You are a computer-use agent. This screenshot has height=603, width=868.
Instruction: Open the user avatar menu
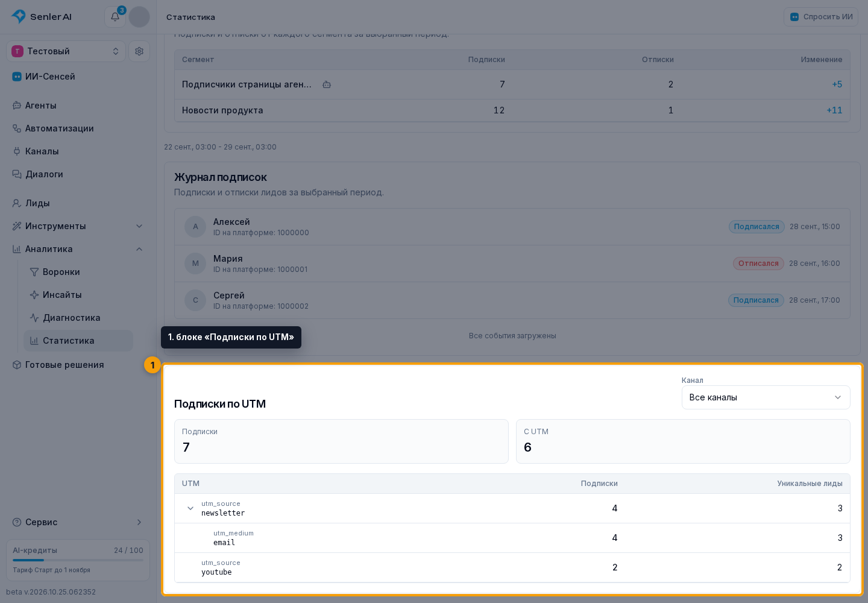tap(139, 17)
